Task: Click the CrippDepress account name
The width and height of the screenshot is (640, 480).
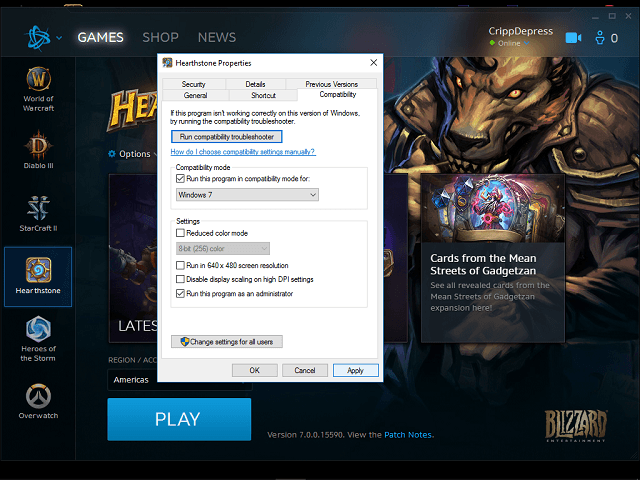Action: (520, 31)
